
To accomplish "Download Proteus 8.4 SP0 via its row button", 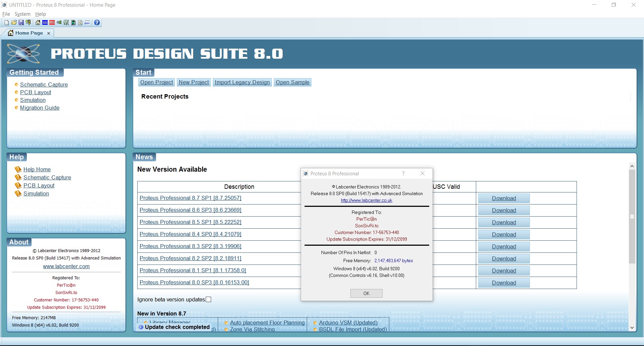I will tap(504, 234).
